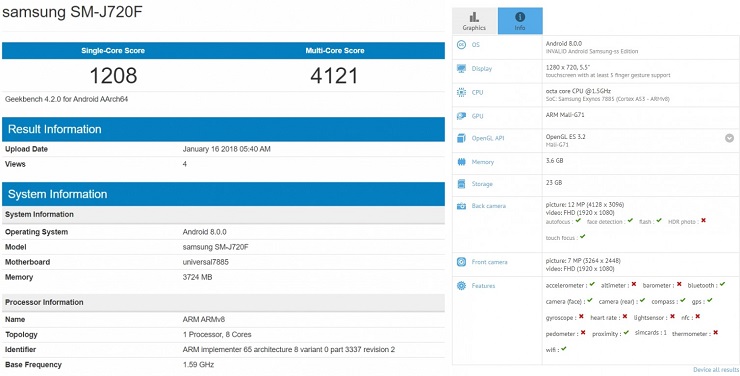Click the GPU row icon

point(462,116)
